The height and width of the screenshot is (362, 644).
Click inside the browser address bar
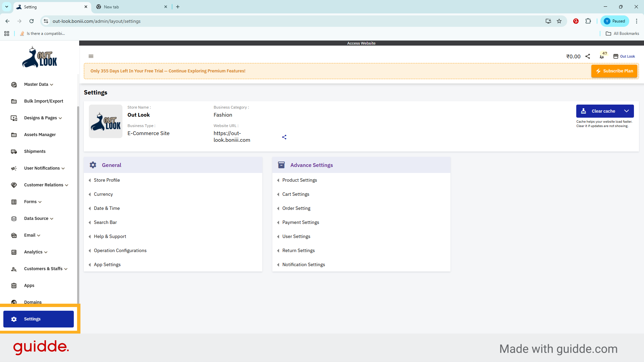click(x=201, y=21)
